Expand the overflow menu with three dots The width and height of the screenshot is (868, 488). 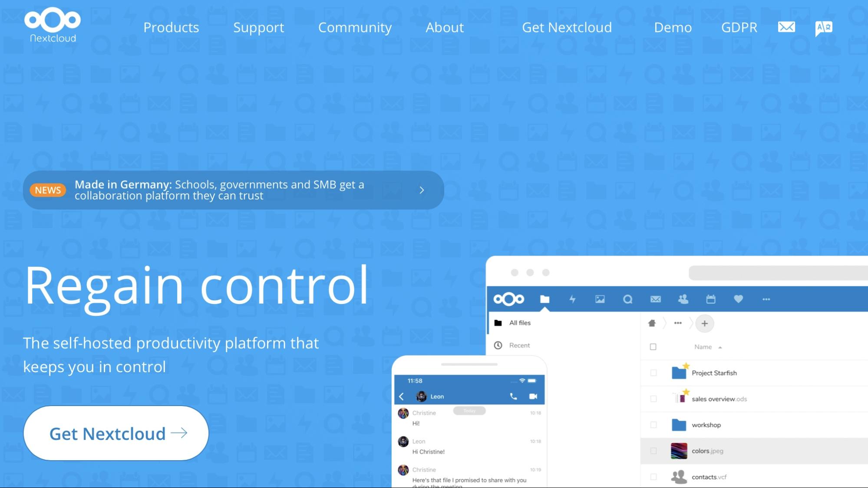pyautogui.click(x=766, y=299)
